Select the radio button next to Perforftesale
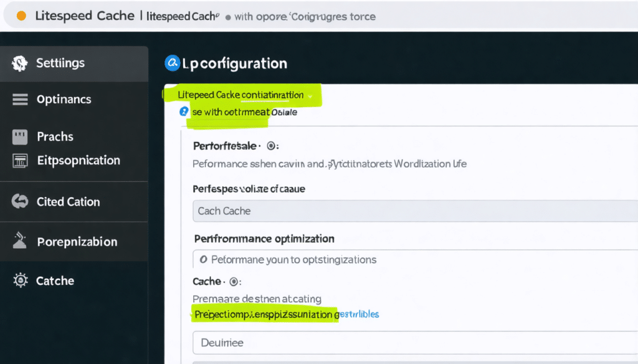The height and width of the screenshot is (364, 638). pos(271,146)
